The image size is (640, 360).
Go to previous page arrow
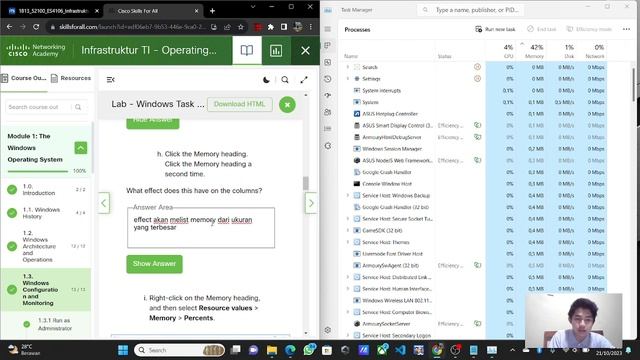(x=104, y=203)
